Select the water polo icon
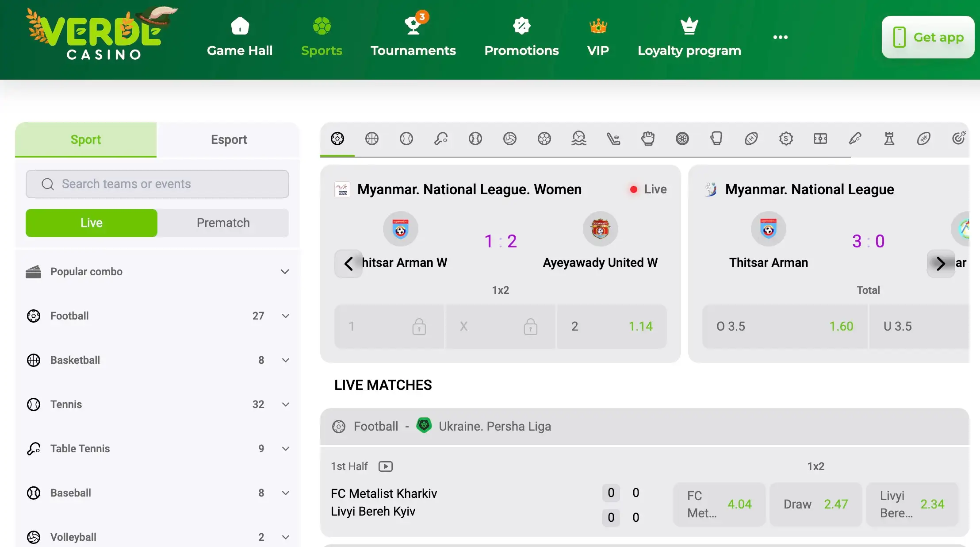This screenshot has height=547, width=980. click(x=579, y=139)
